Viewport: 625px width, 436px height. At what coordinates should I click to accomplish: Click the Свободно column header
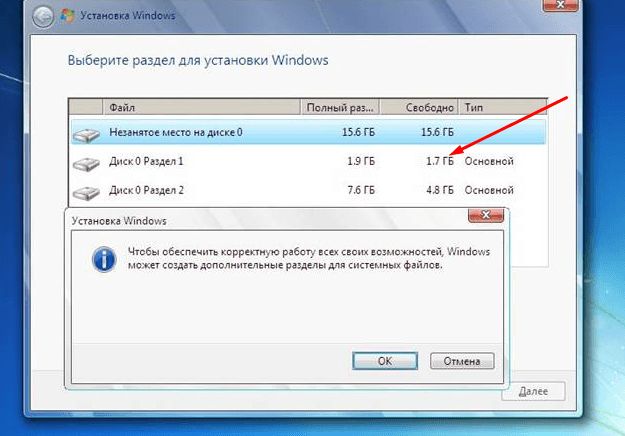point(419,107)
